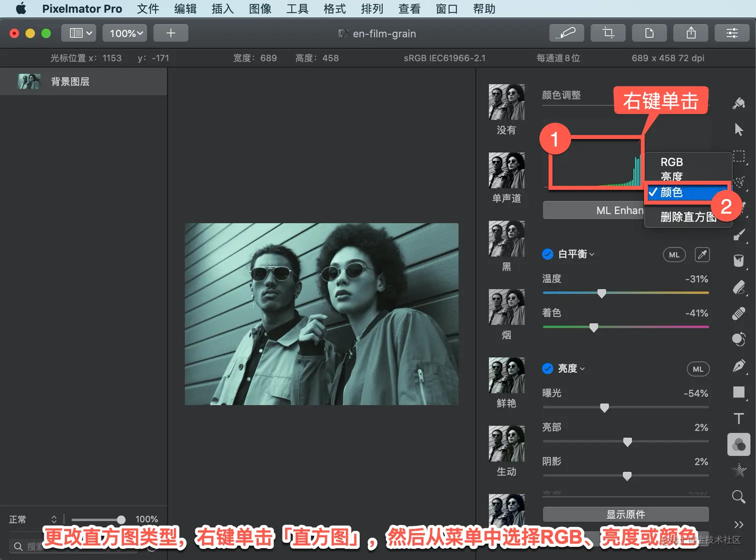Image resolution: width=756 pixels, height=560 pixels.
Task: Select the Effects sparkle tool
Action: [738, 470]
